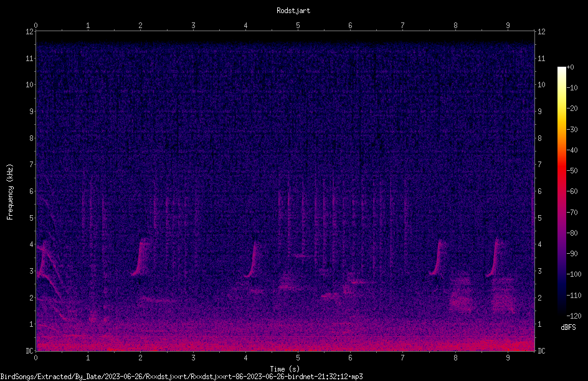Click the -30 color scale label
Screen dimensions: 588x381
point(572,130)
